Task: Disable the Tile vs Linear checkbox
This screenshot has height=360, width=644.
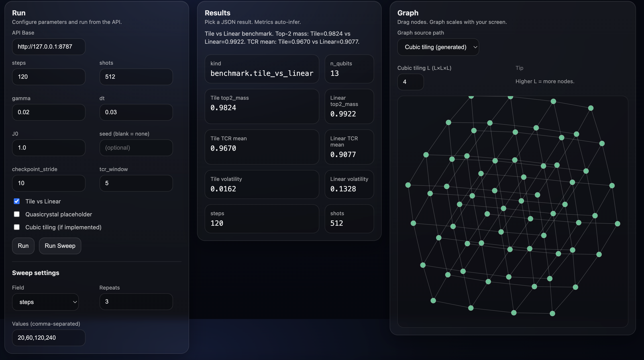Action: point(16,201)
